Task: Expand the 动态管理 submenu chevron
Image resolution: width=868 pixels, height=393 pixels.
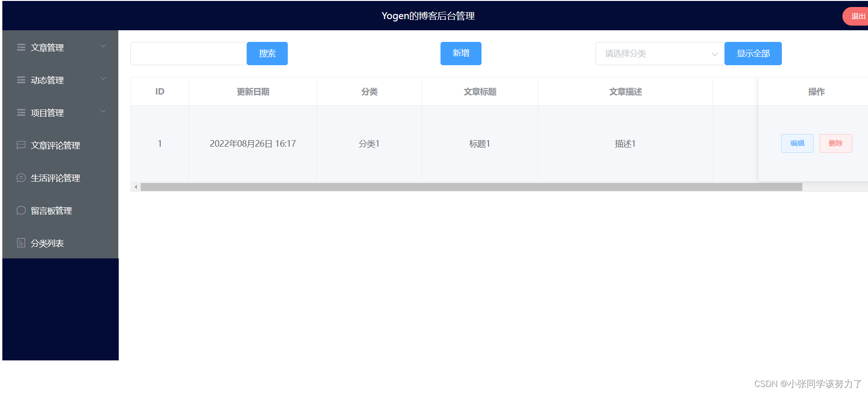Action: 103,79
